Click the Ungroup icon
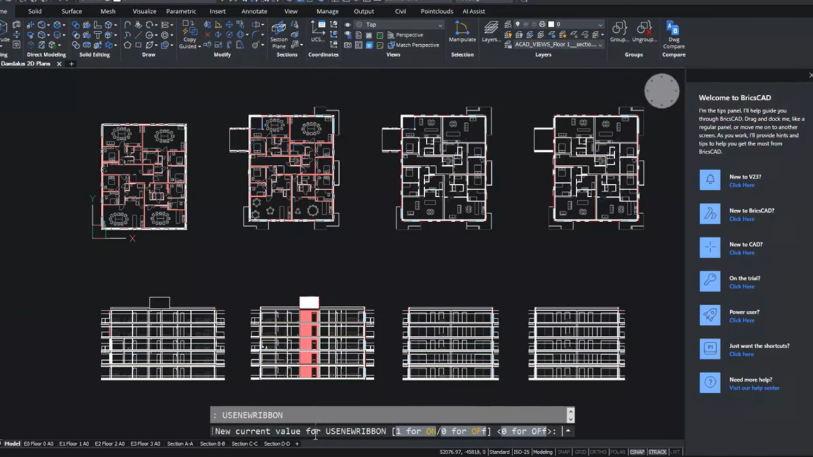 [x=643, y=30]
